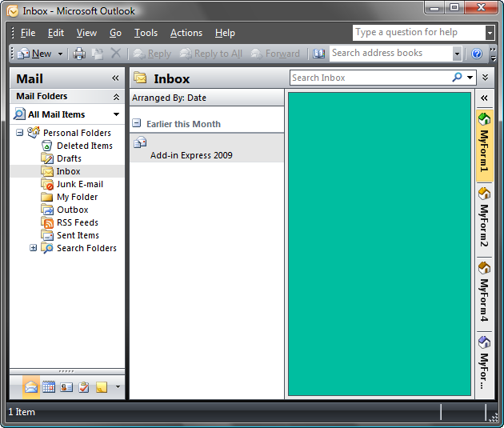The width and height of the screenshot is (504, 428).
Task: Expand the Query Builder chevron
Action: click(486, 78)
